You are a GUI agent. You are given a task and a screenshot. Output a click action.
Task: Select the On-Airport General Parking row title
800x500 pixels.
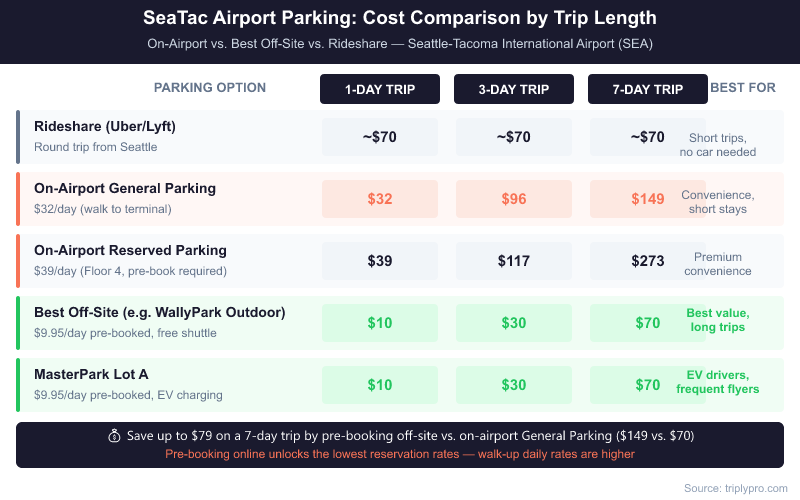point(125,188)
